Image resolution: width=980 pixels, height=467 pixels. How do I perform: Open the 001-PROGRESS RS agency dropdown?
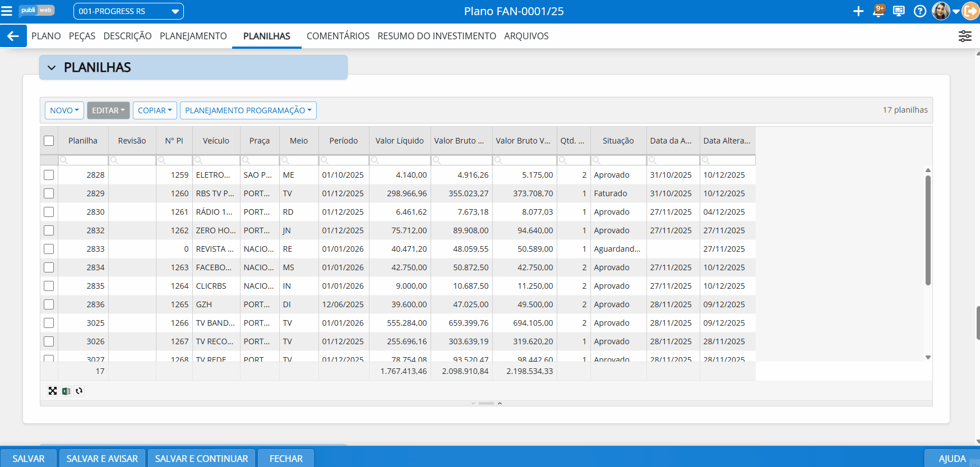point(128,11)
